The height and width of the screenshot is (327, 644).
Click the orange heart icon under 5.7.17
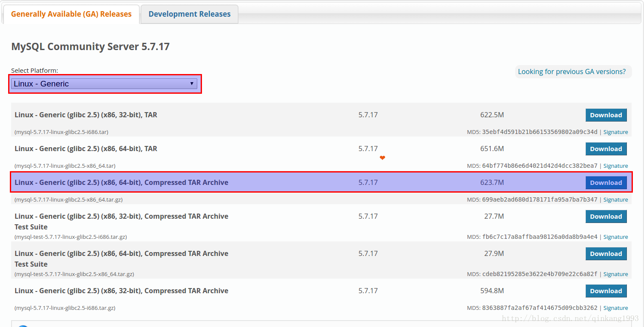point(382,158)
